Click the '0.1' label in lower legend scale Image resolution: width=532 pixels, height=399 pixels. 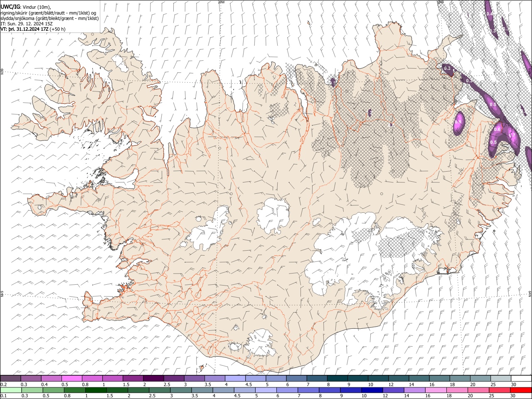[x=4, y=396]
